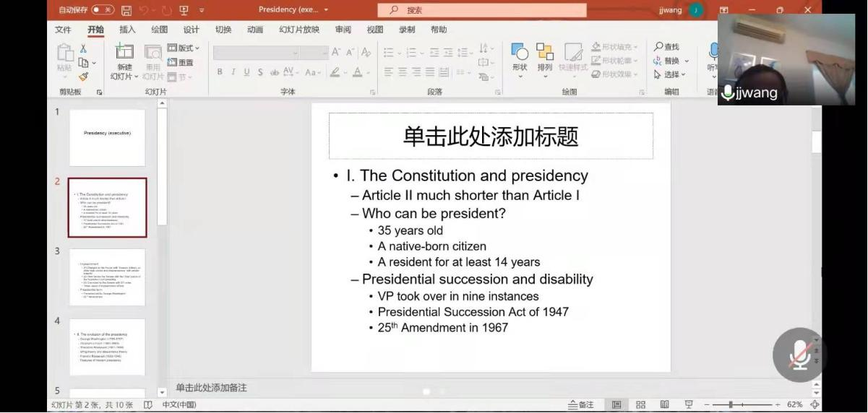
Task: Expand the Layout (版式) dropdown
Action: [x=184, y=48]
